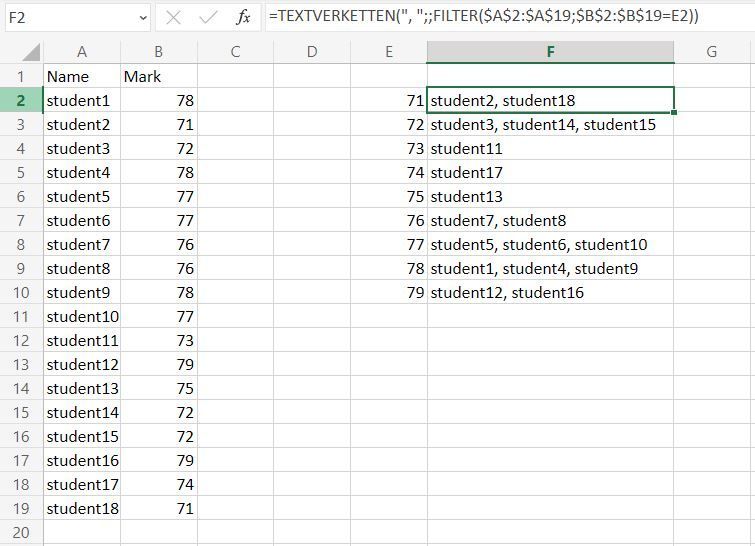This screenshot has width=755, height=546.
Task: Select cell A17 containing student16
Action: pyautogui.click(x=82, y=460)
